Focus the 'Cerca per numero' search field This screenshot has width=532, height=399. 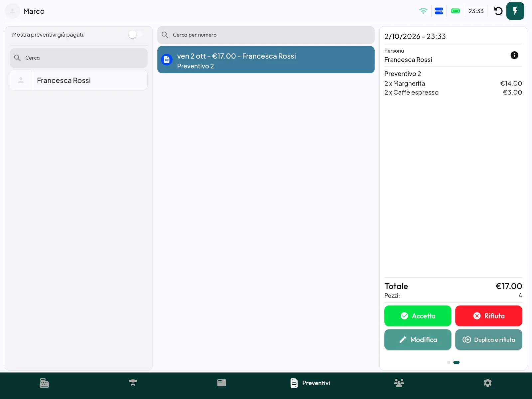click(266, 35)
